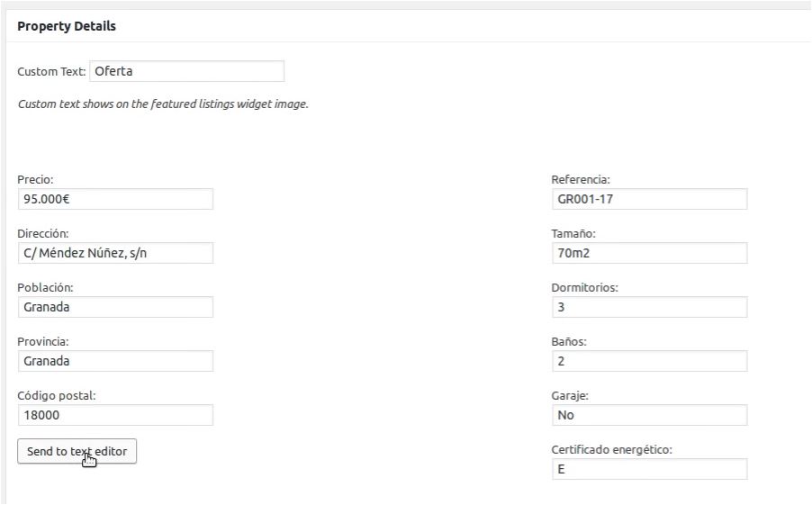Image resolution: width=812 pixels, height=505 pixels.
Task: Focus the Custom Text field containing Oferta
Action: (x=187, y=71)
